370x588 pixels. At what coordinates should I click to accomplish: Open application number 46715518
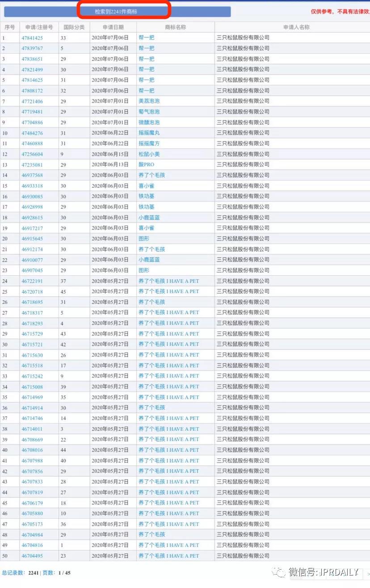click(32, 365)
